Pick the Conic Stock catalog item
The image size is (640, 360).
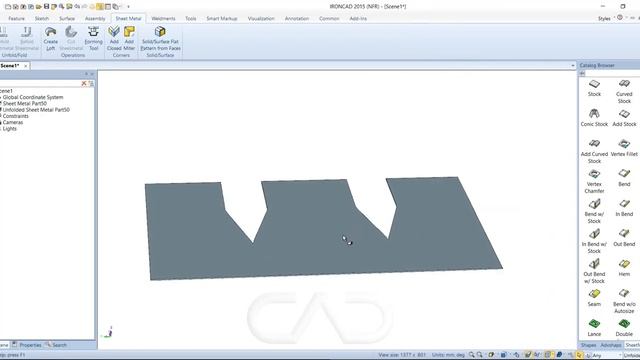coord(594,118)
